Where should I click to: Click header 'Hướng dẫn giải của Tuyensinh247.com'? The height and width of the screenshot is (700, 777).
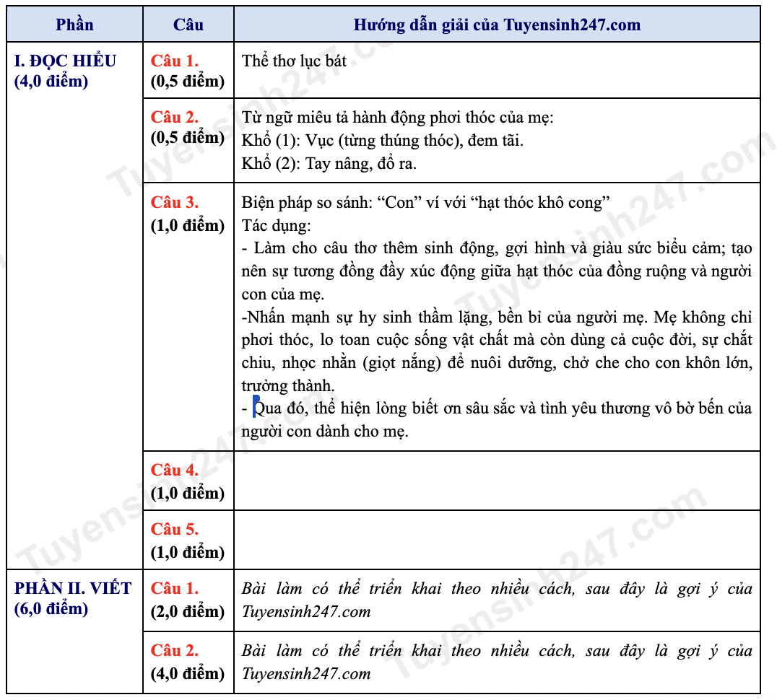tap(497, 25)
